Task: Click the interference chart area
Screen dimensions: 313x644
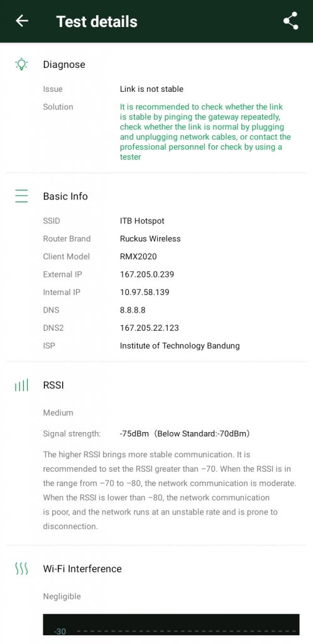Action: point(171,625)
